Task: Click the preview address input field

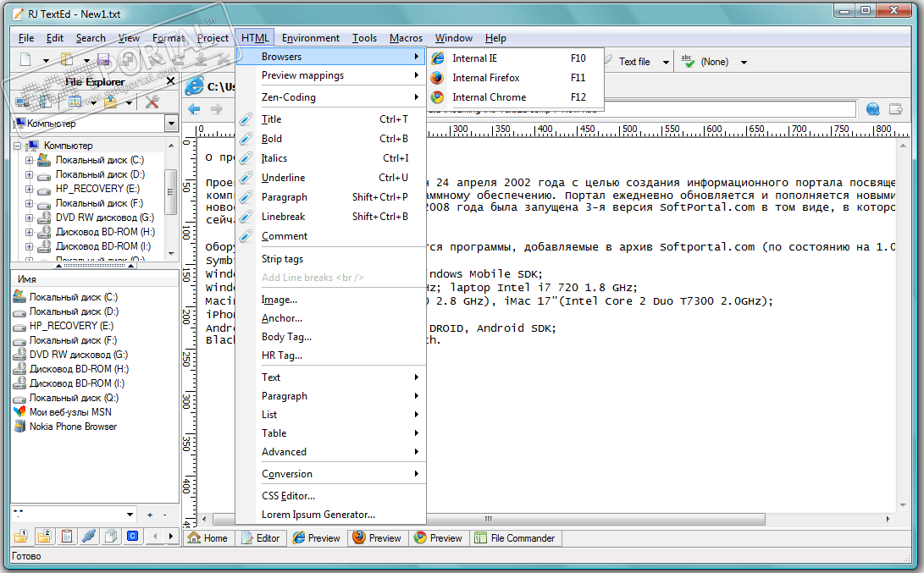Action: point(644,109)
